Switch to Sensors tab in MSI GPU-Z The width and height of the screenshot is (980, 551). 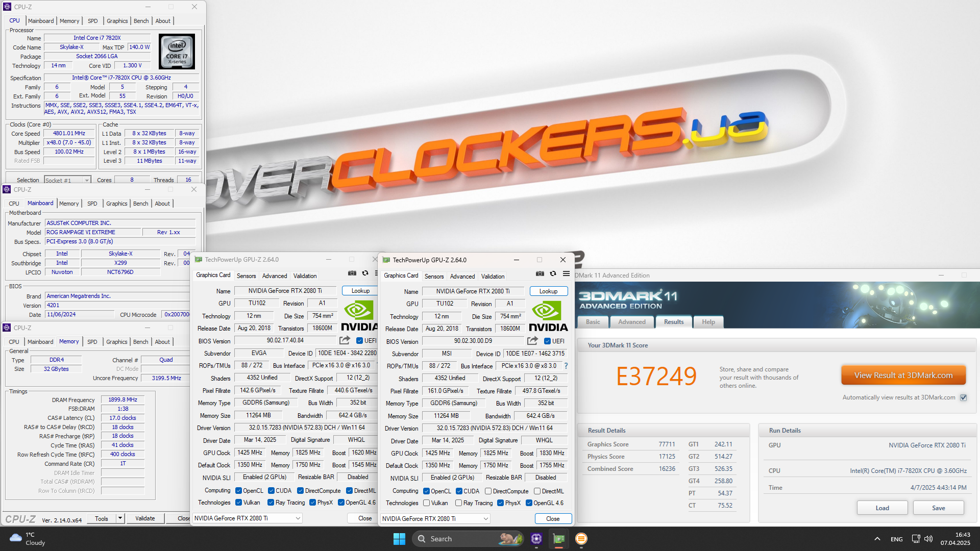point(434,276)
